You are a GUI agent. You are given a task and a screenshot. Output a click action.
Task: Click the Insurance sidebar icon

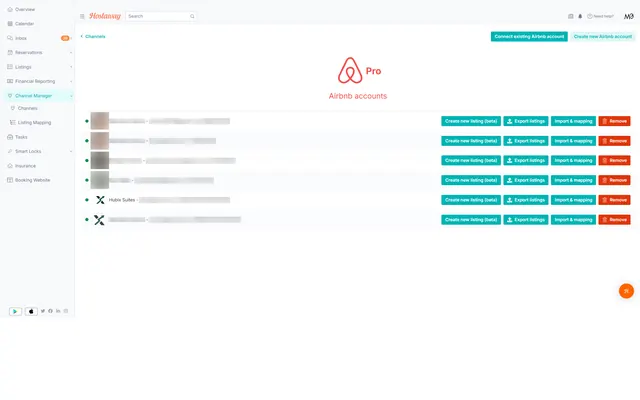10,166
